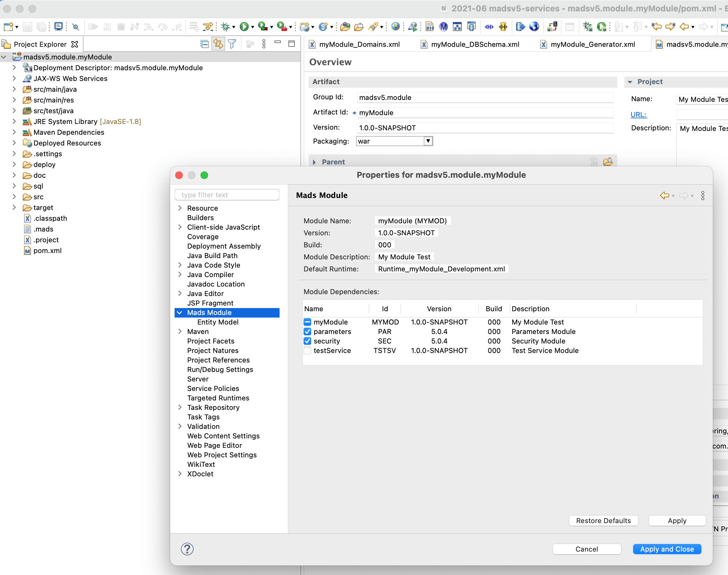Viewport: 728px width, 575px height.
Task: Click the help question mark in Properties dialog
Action: click(187, 549)
